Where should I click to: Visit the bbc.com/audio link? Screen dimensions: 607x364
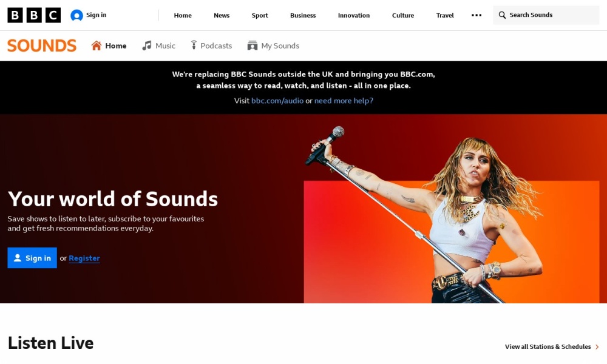click(277, 101)
